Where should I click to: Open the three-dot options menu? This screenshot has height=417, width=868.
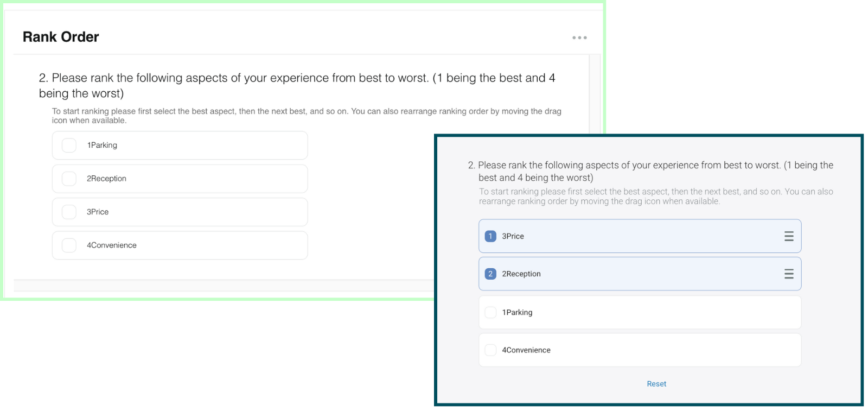(579, 37)
